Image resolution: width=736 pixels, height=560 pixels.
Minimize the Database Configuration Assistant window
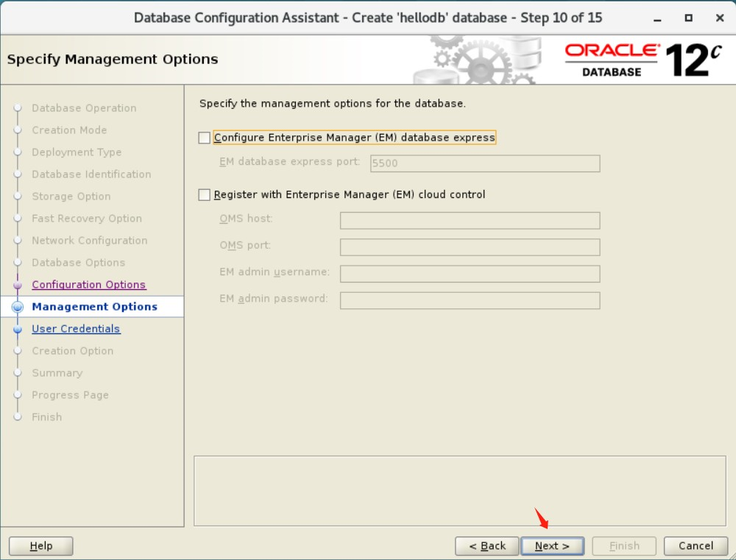click(x=657, y=18)
